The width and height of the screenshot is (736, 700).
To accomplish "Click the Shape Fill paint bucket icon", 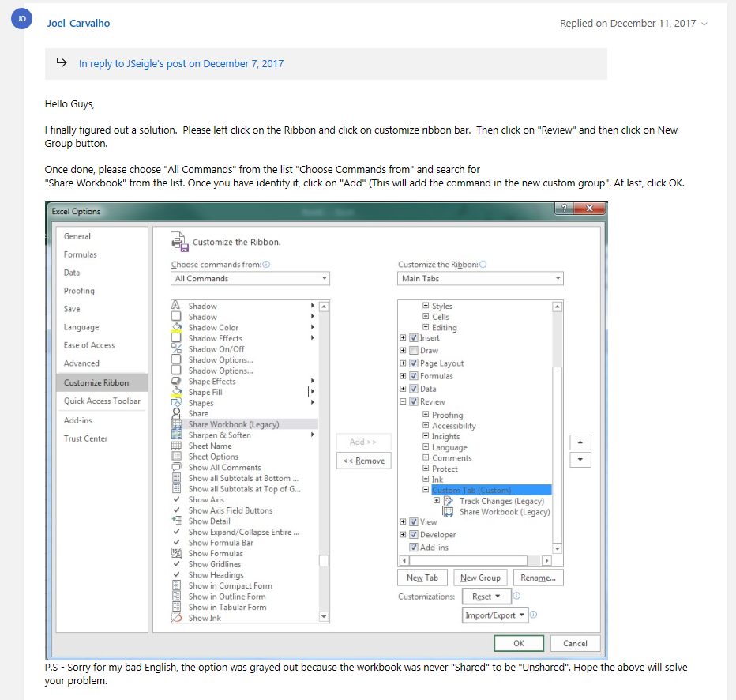I will 176,392.
